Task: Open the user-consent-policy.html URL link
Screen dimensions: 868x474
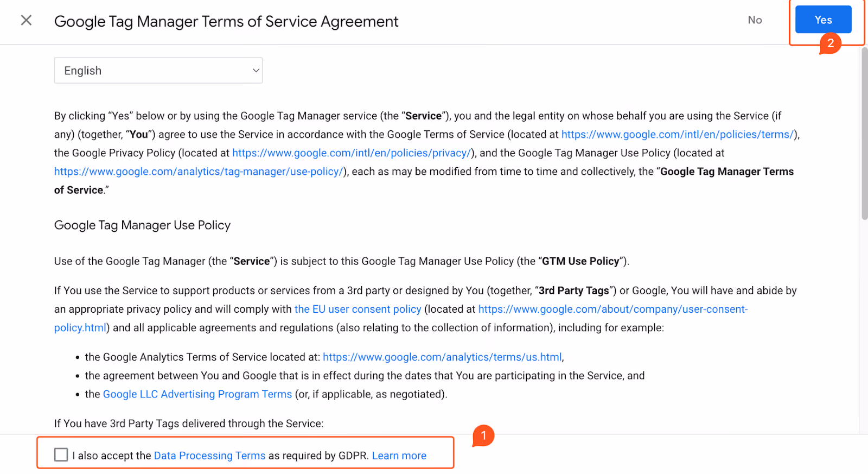Action: point(613,309)
